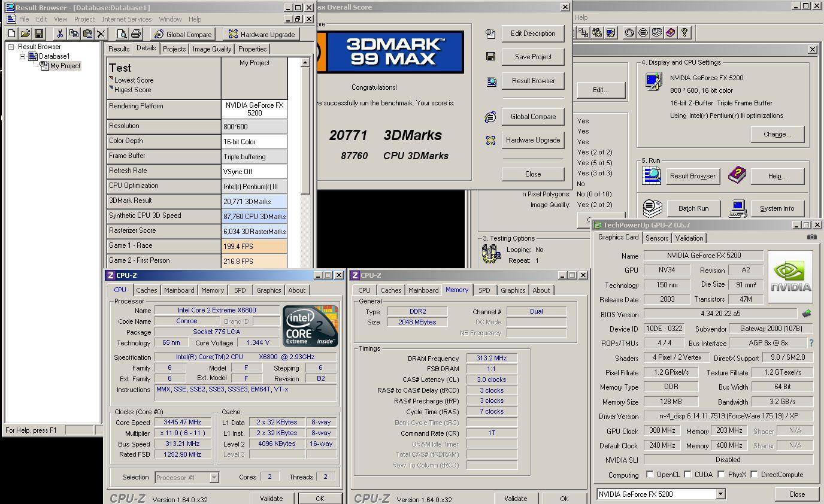
Task: Toggle the DirectCompute checkbox in GPU-Z
Action: [x=754, y=475]
